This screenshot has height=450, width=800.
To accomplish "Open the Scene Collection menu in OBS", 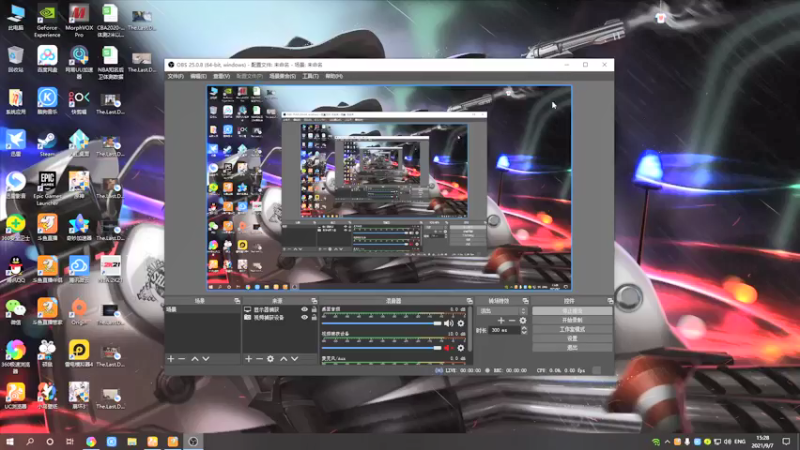I will tap(282, 76).
